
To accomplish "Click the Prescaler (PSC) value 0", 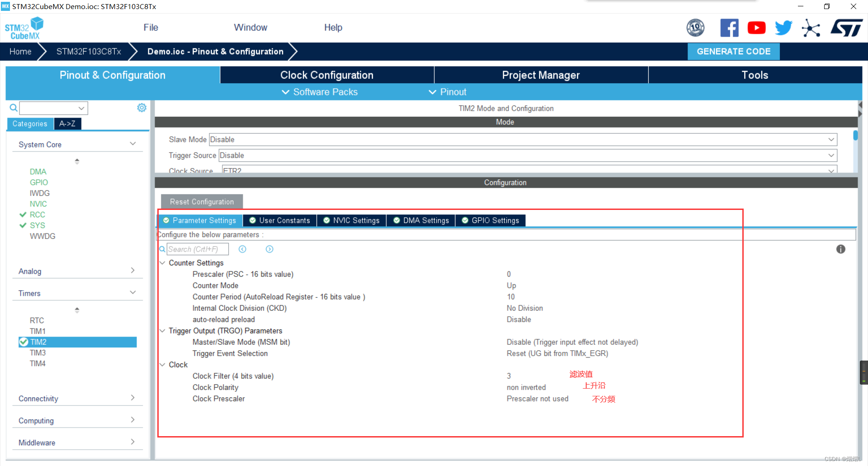I will click(x=509, y=274).
